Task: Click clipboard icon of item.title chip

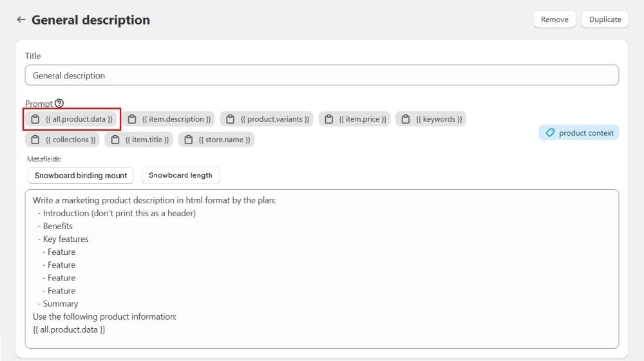Action: pyautogui.click(x=115, y=140)
